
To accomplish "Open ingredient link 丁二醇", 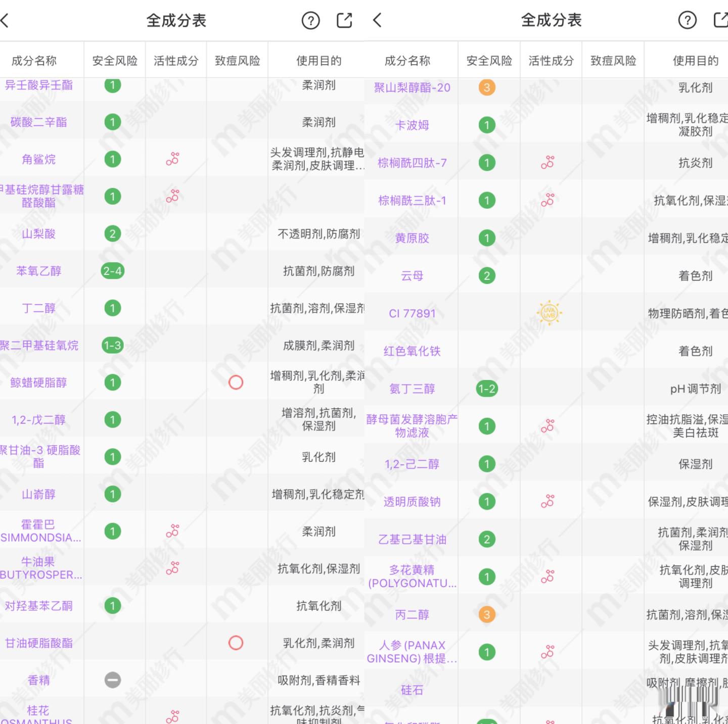I will (x=39, y=308).
